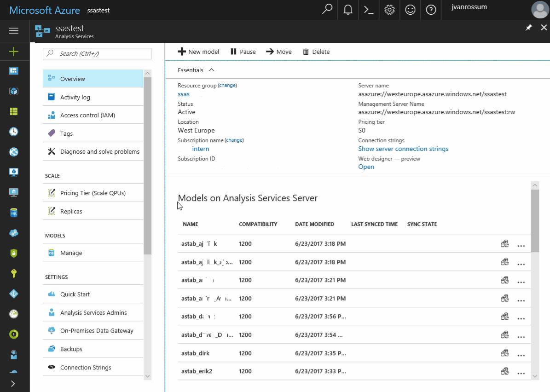This screenshot has height=392, width=550.
Task: Collapse the Essentials section
Action: (211, 70)
